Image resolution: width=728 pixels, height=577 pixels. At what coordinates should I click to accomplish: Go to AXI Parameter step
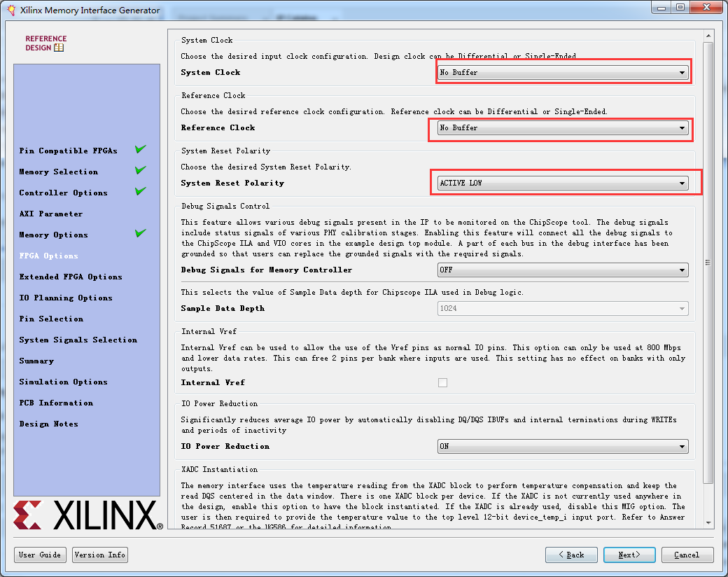pos(51,214)
